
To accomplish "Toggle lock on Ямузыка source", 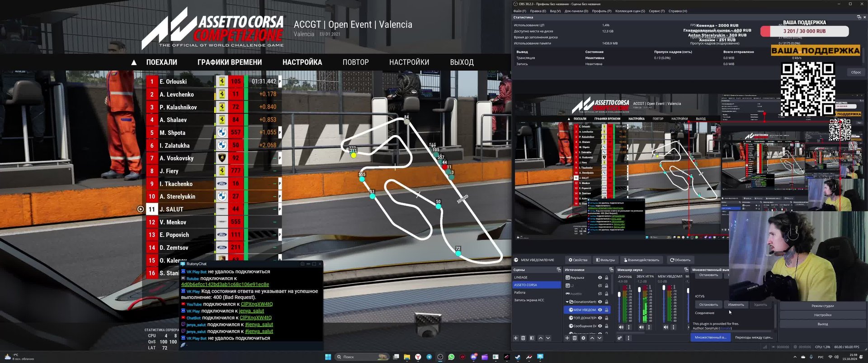I will [607, 278].
